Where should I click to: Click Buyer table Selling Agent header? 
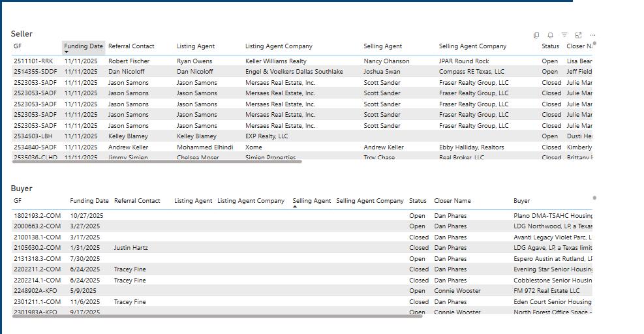312,200
